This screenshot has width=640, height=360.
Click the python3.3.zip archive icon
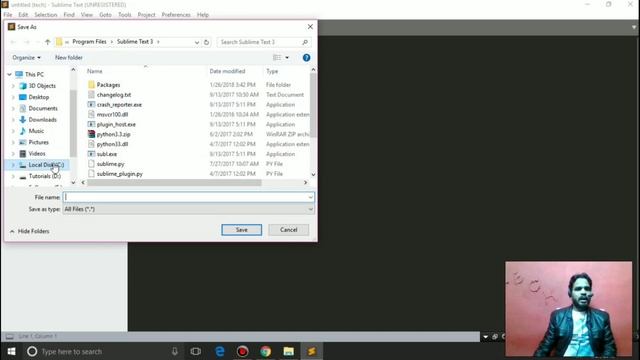(x=91, y=134)
